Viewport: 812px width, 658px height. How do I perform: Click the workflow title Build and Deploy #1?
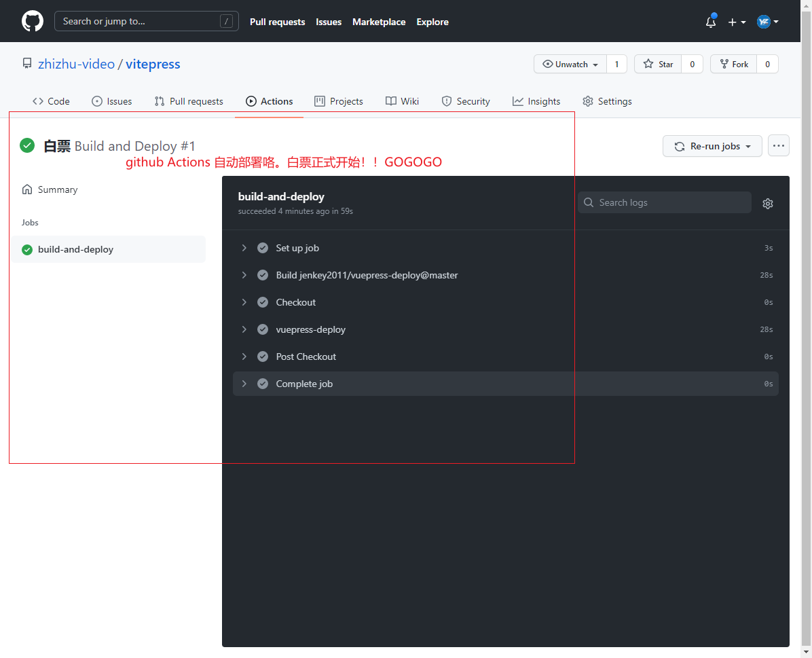click(134, 146)
